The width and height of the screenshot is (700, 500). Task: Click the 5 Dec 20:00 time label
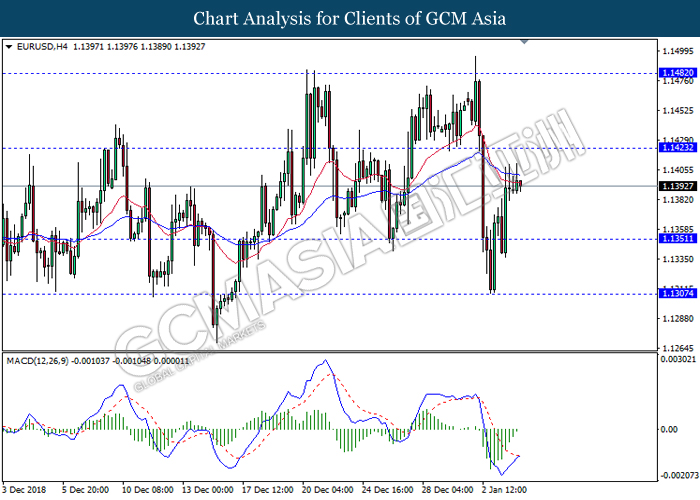[x=85, y=490]
